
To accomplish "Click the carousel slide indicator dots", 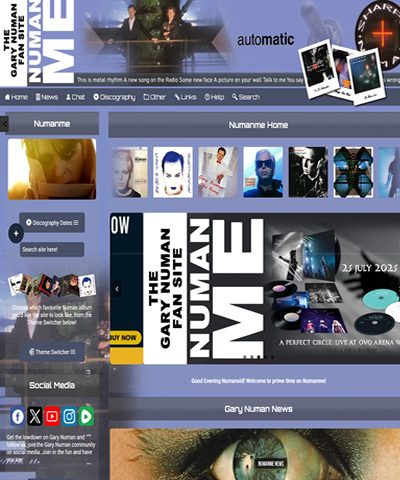I will click(259, 357).
